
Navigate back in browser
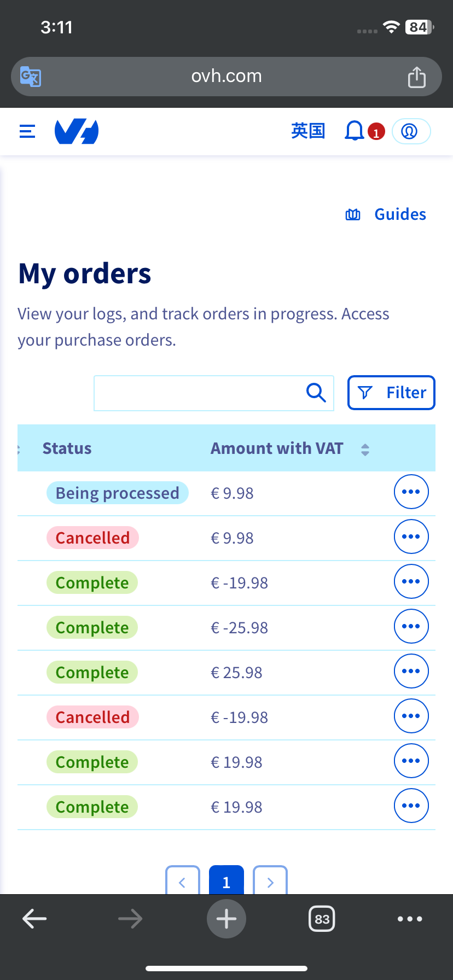click(34, 919)
